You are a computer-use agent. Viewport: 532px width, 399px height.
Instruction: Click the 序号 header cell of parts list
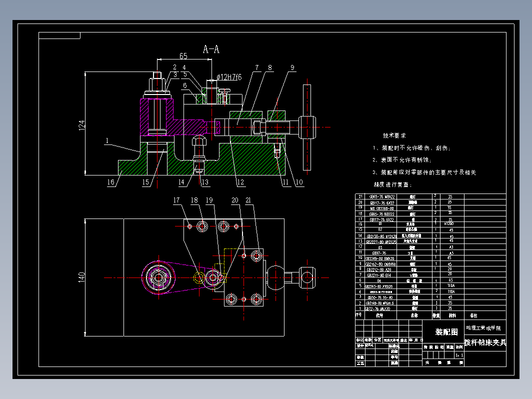pyautogui.click(x=359, y=315)
